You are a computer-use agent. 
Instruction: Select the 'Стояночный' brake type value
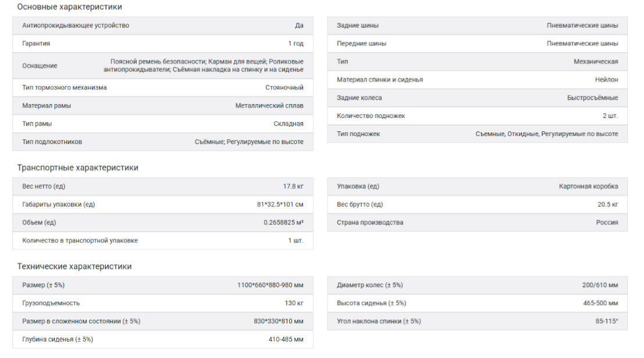(x=284, y=88)
